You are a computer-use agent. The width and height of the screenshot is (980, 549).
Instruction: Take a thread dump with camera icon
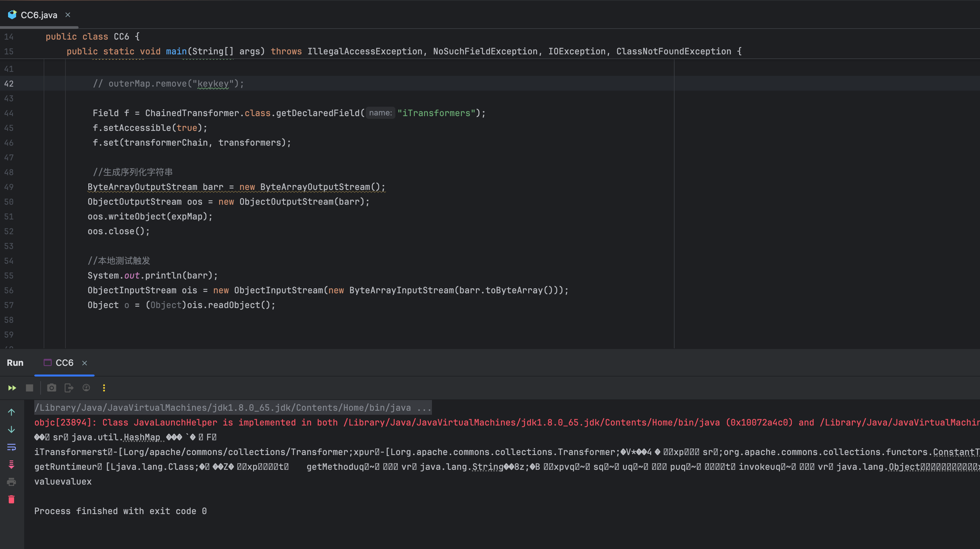coord(51,388)
